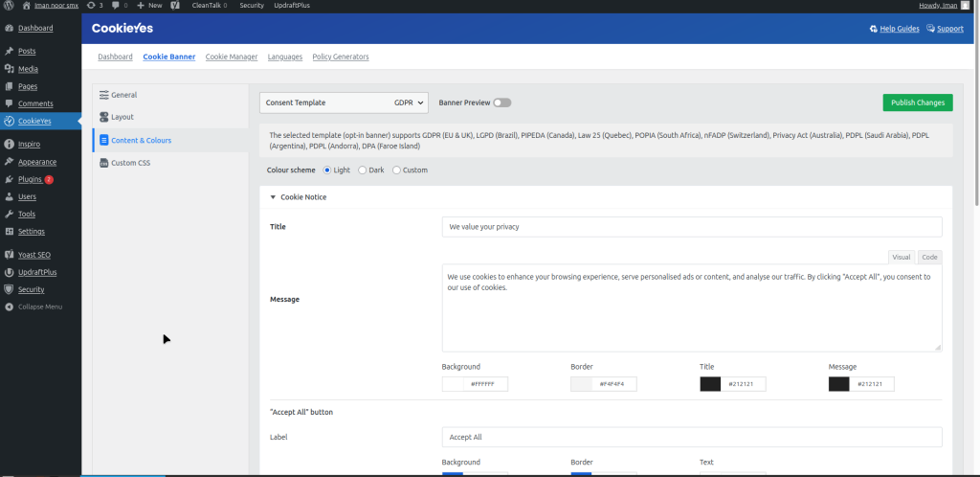The width and height of the screenshot is (980, 477).
Task: Switch to the Code editor tab
Action: tap(929, 257)
